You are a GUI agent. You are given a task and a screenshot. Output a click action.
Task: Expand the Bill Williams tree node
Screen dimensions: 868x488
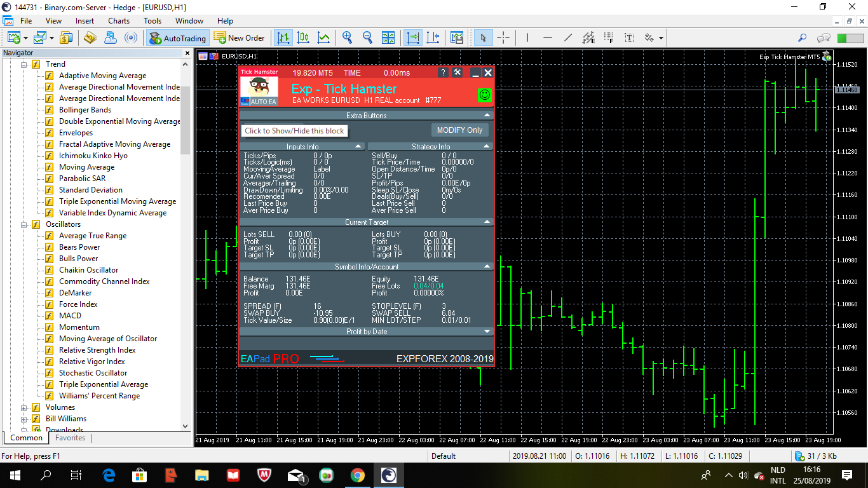[25, 419]
